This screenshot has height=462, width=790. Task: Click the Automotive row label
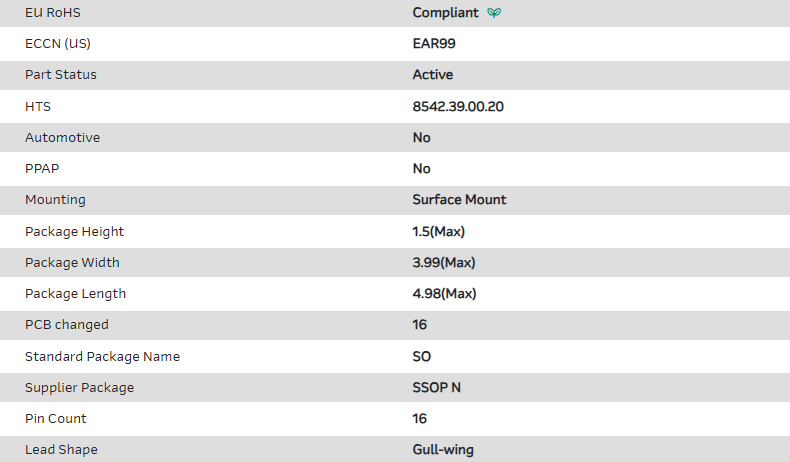[62, 137]
